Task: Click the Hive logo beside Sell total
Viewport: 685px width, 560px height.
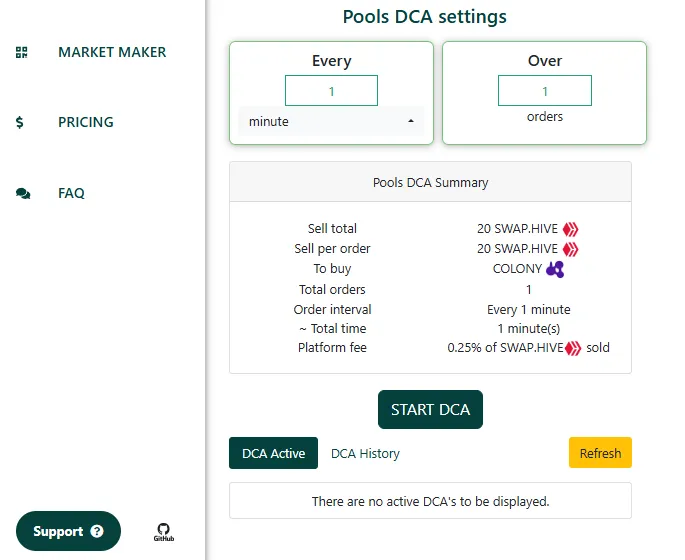Action: tap(570, 229)
